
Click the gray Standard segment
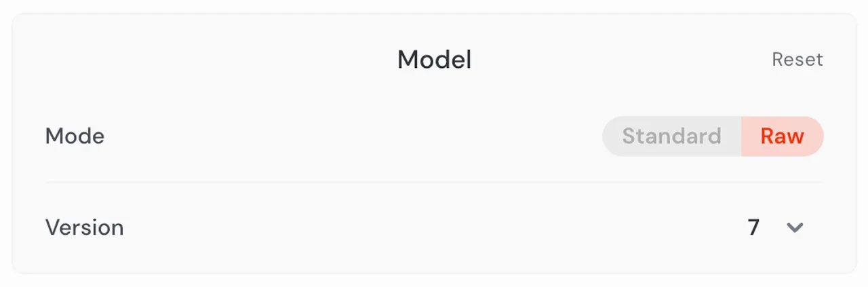point(671,136)
